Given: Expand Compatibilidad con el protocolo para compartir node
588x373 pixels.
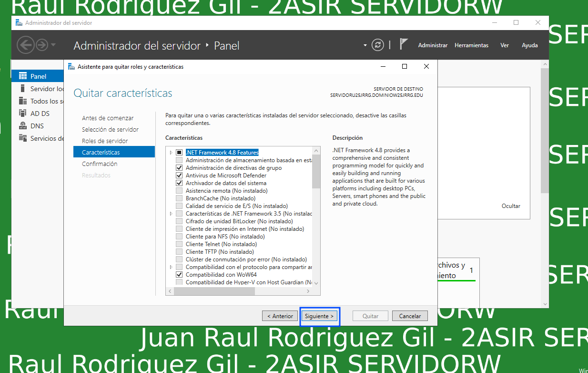Looking at the screenshot, I should tap(171, 267).
